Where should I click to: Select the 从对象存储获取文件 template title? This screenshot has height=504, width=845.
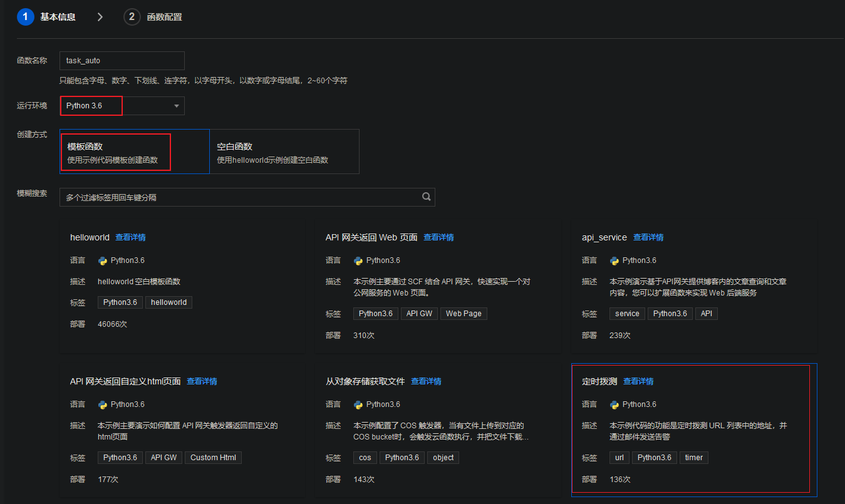tap(365, 381)
